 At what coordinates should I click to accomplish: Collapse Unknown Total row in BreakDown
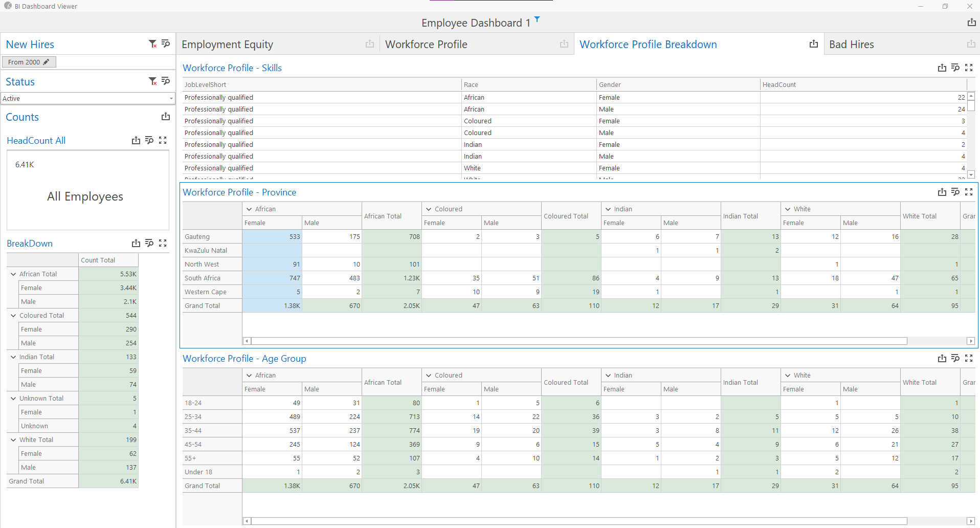click(x=13, y=399)
